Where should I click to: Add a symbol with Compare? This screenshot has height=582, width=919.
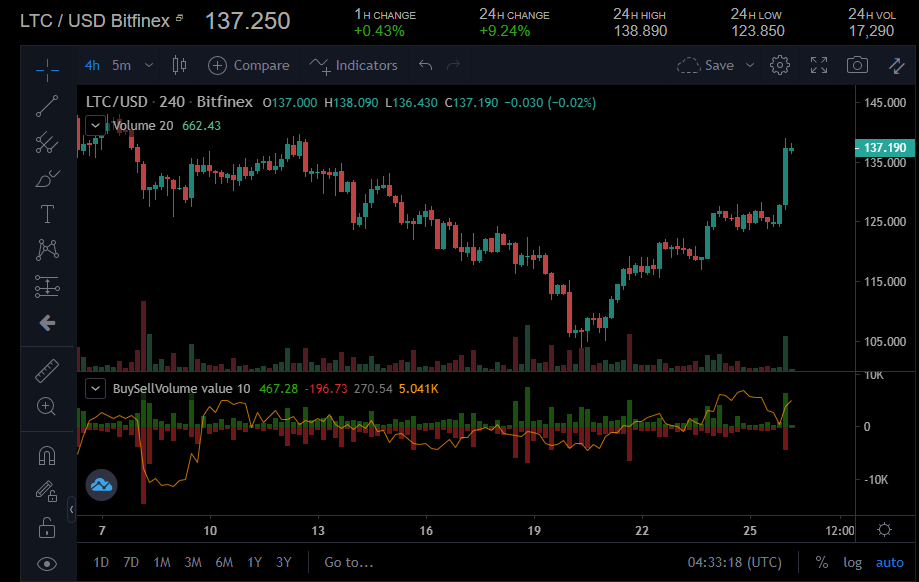(x=249, y=65)
